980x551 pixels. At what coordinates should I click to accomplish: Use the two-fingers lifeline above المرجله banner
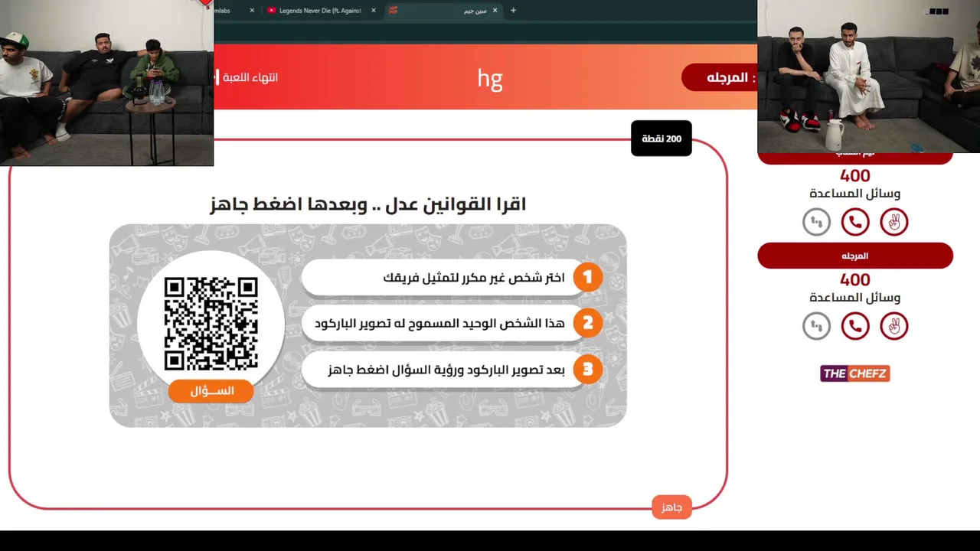893,222
